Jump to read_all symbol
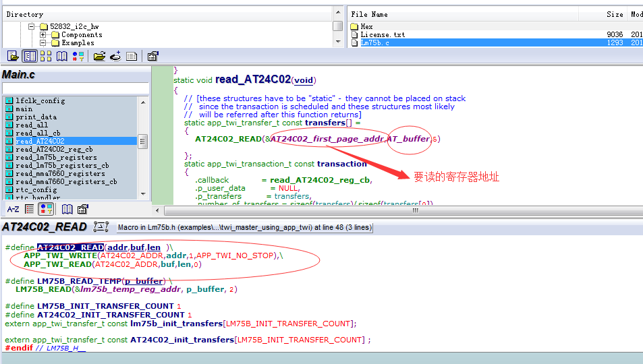 [32, 125]
